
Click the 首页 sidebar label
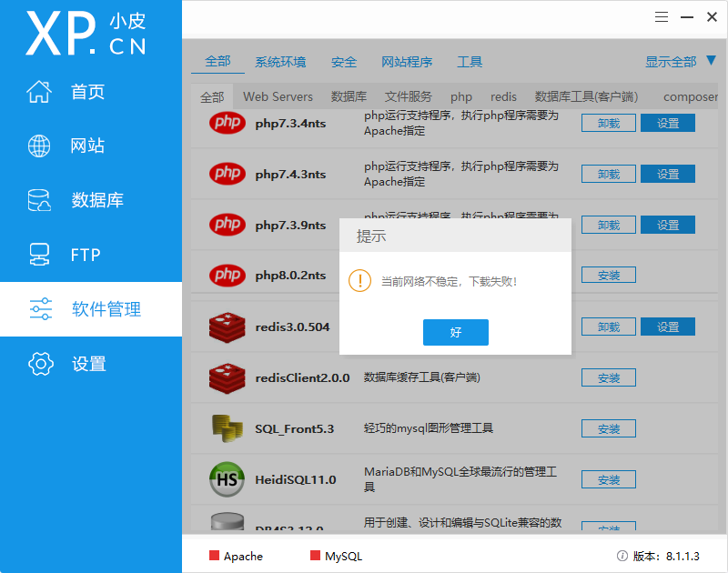87,92
